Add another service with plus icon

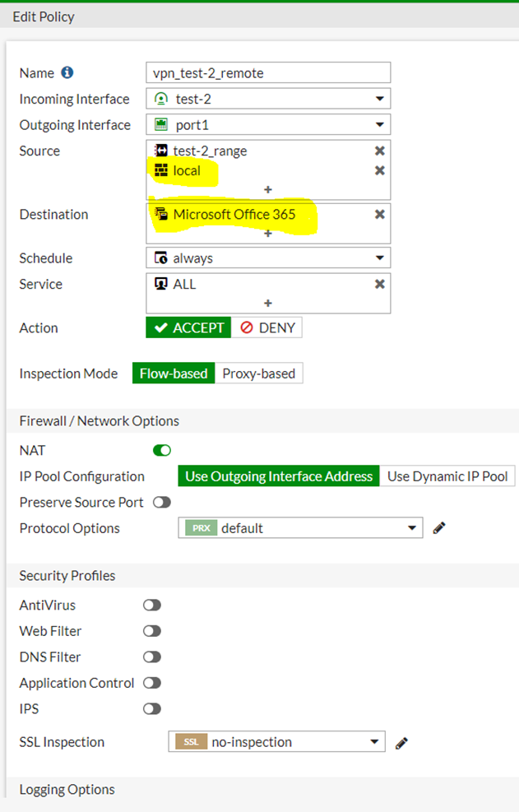(x=268, y=304)
